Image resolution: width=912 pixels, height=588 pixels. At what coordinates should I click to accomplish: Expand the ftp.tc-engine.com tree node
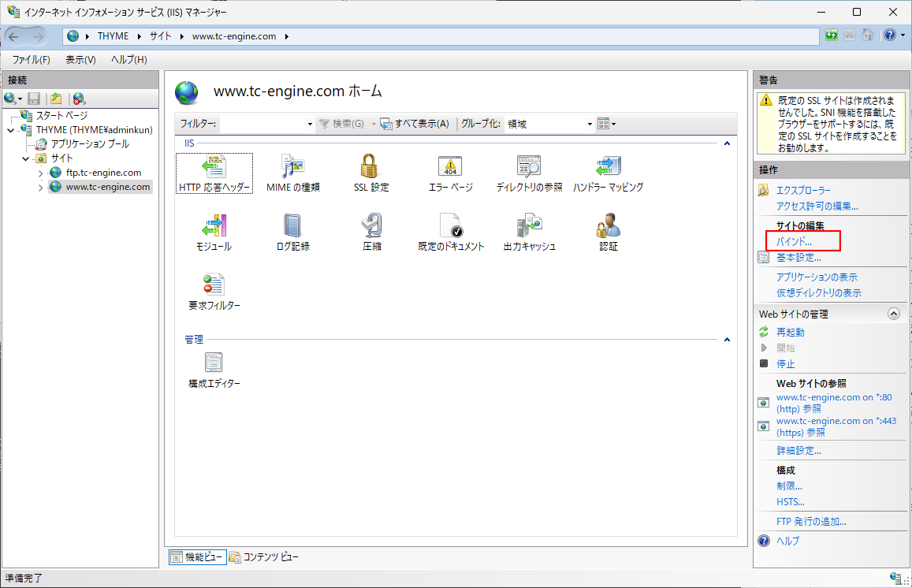click(x=40, y=173)
